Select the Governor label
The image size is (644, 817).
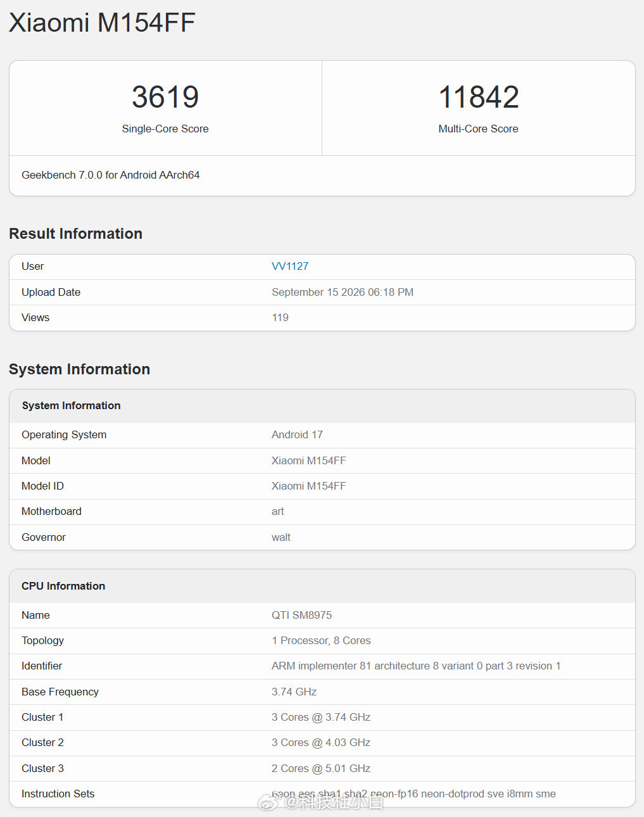tap(44, 537)
